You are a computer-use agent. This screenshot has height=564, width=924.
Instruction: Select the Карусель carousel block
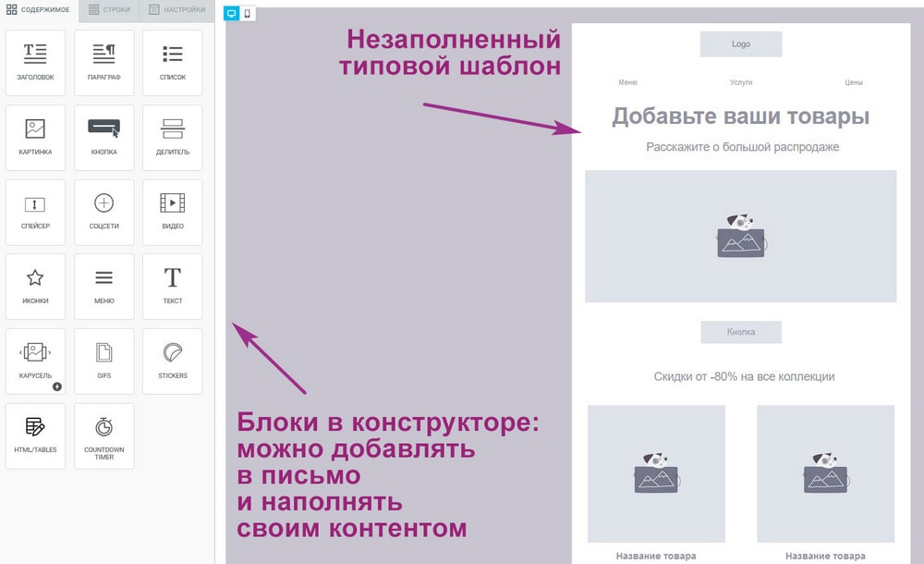(35, 362)
